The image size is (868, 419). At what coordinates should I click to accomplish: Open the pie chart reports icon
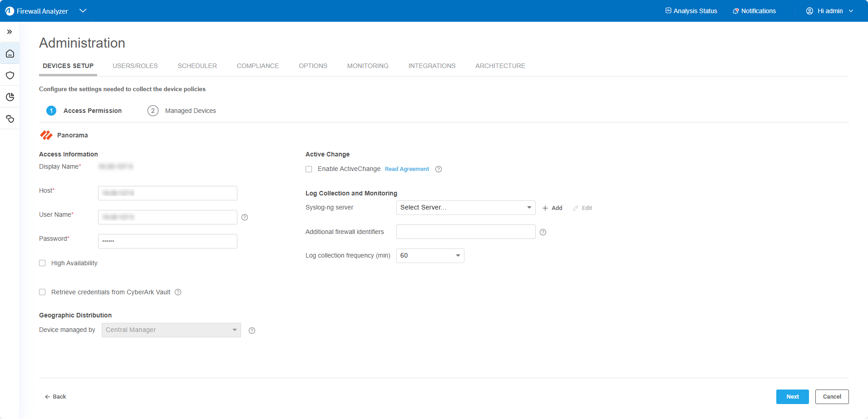(x=10, y=97)
